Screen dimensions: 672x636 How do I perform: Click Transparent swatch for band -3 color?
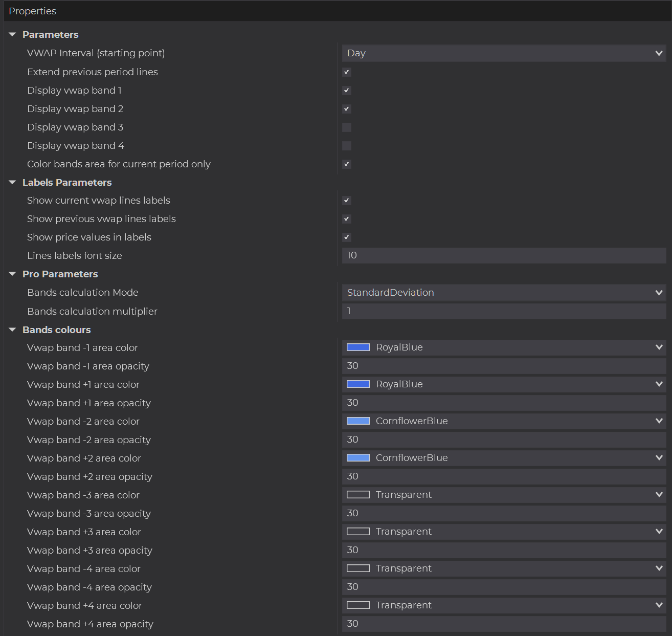coord(358,495)
